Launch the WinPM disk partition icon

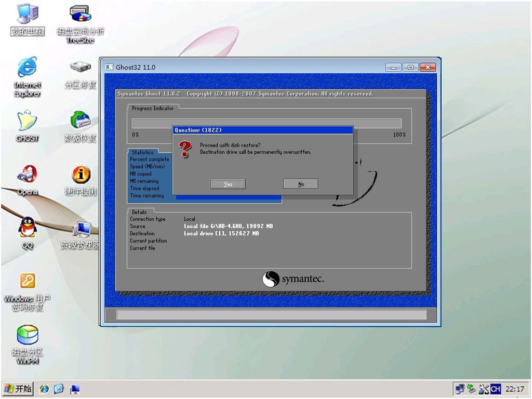click(27, 345)
